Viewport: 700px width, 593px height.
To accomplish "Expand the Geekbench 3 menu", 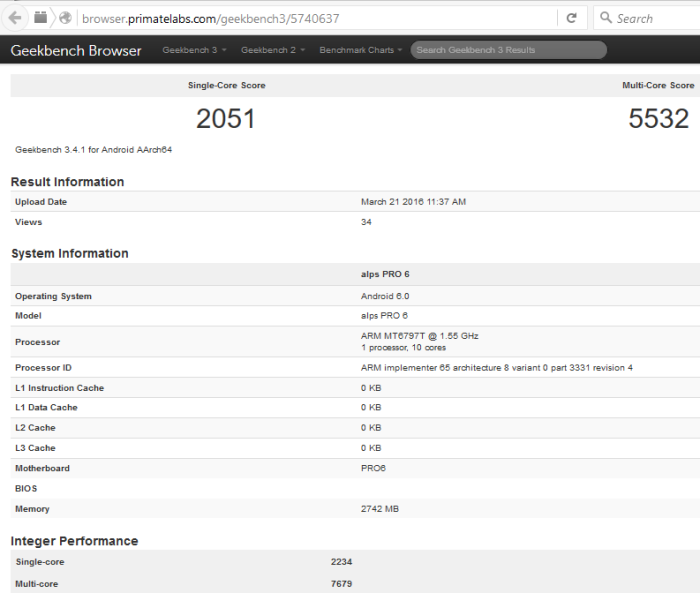I will pos(194,50).
